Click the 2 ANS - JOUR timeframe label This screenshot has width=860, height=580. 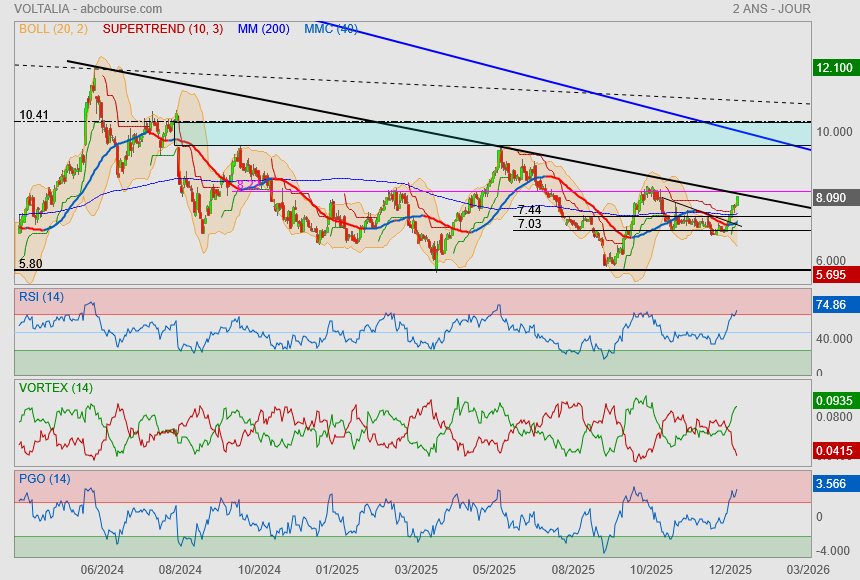[771, 8]
